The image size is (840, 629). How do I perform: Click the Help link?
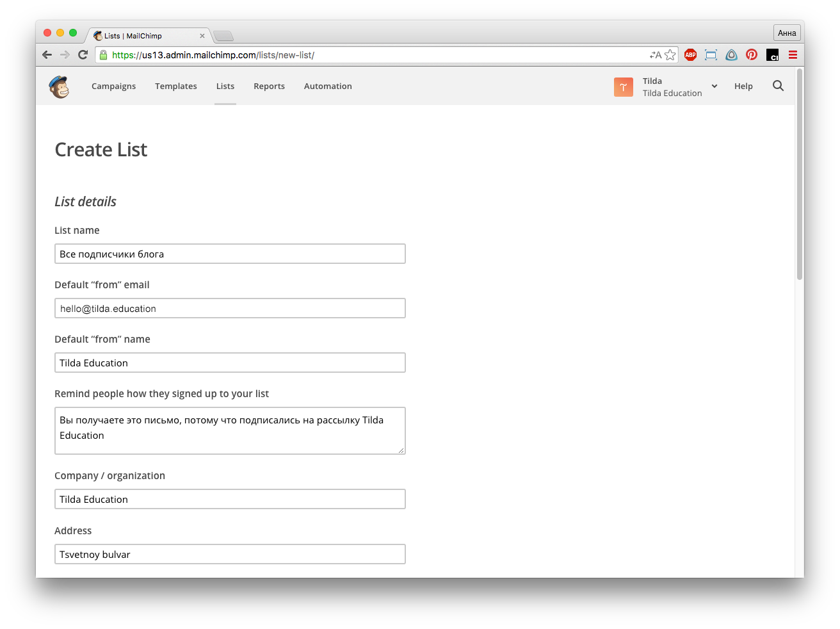[743, 86]
